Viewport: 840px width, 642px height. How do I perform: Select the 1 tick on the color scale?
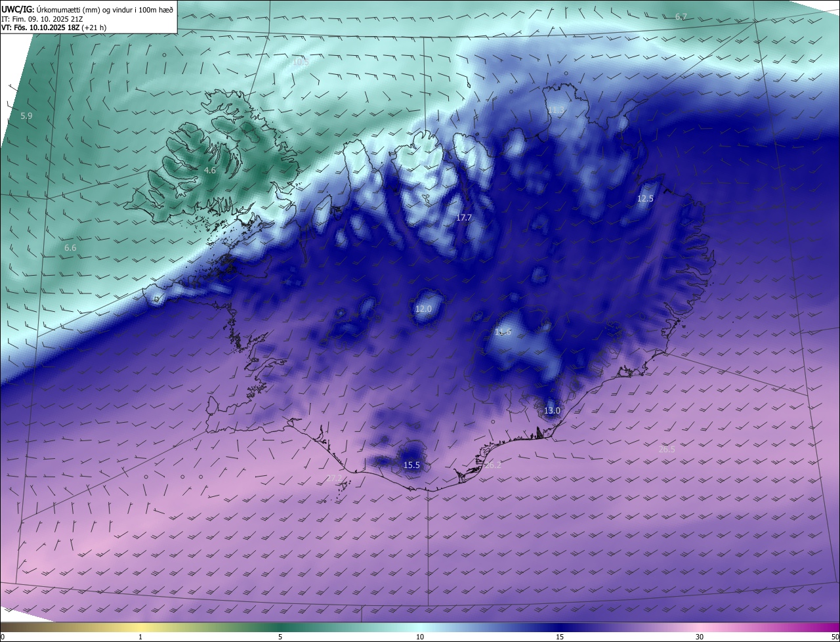click(x=141, y=637)
